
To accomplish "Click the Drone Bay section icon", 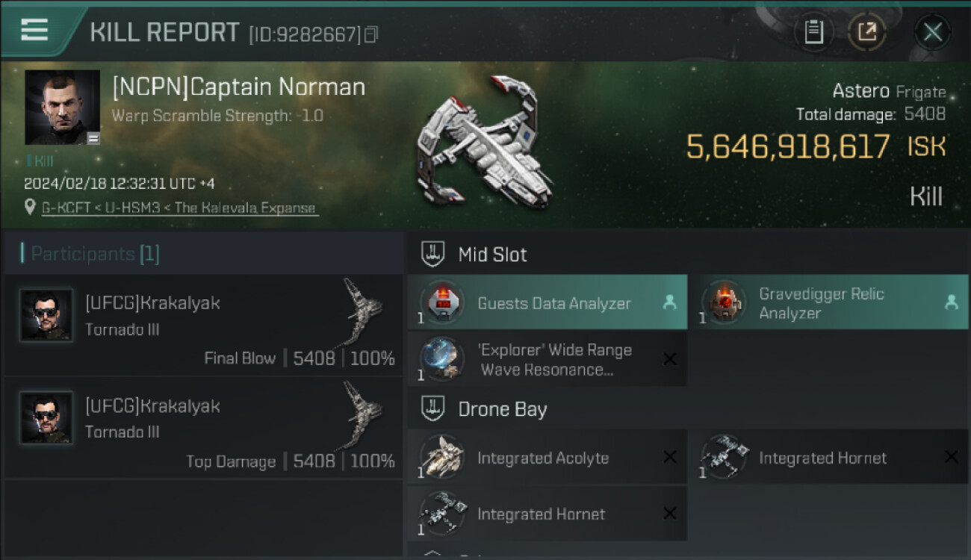I will (433, 409).
